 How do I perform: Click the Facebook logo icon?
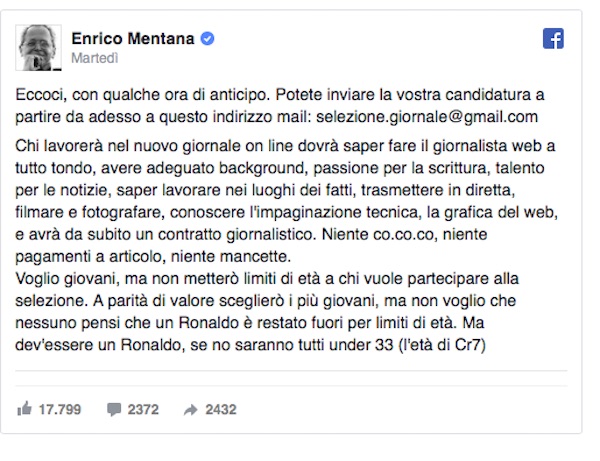pos(553,38)
